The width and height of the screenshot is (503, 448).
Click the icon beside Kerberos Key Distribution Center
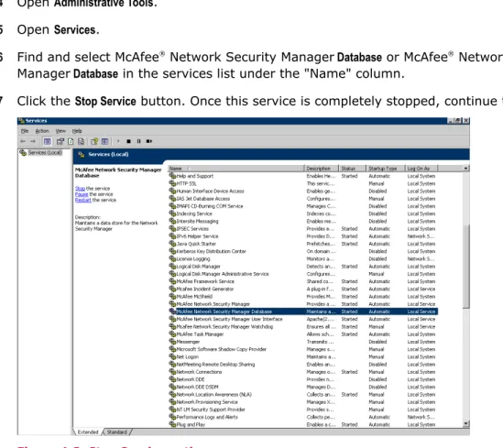click(x=172, y=251)
